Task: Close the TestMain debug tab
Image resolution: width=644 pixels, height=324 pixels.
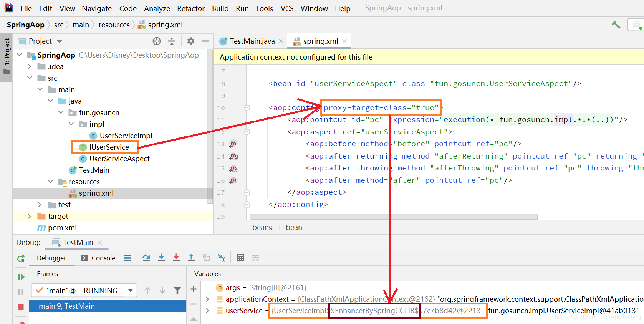Action: tap(100, 242)
